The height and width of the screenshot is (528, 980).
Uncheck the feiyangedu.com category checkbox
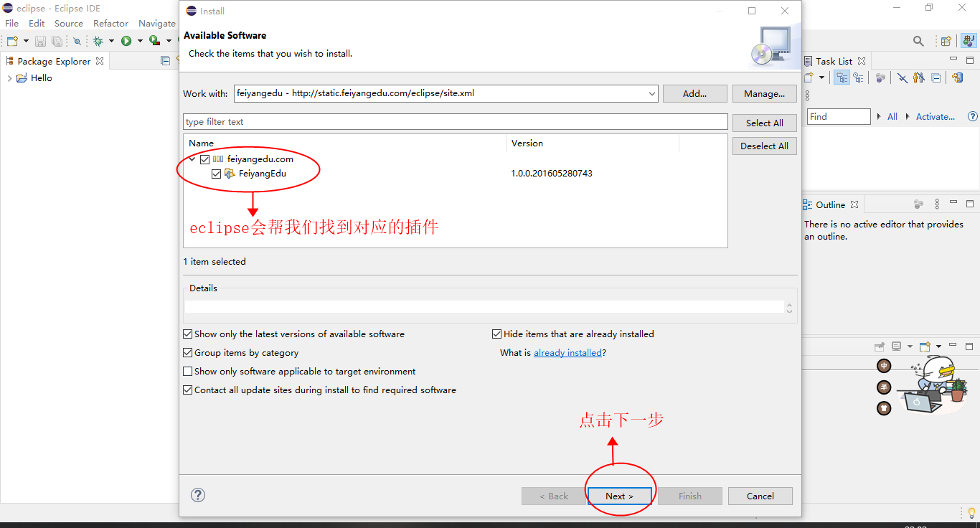[x=204, y=159]
